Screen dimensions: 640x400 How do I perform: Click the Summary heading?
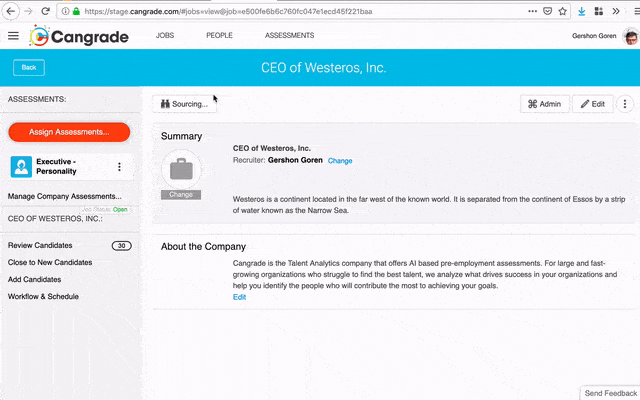pyautogui.click(x=181, y=136)
